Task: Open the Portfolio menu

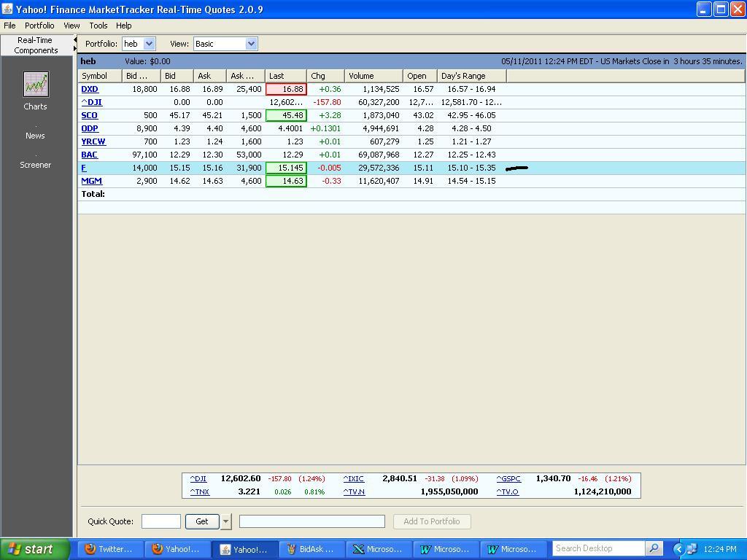Action: (x=39, y=26)
